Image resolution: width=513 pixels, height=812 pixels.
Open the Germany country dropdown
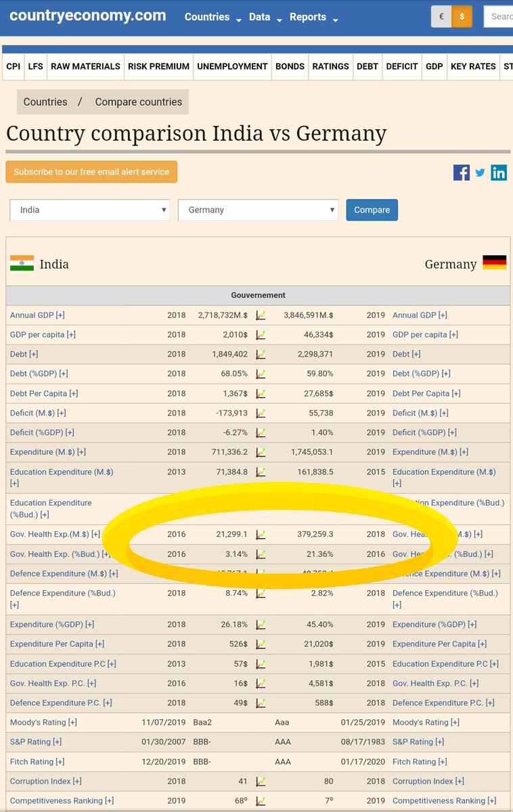[258, 210]
